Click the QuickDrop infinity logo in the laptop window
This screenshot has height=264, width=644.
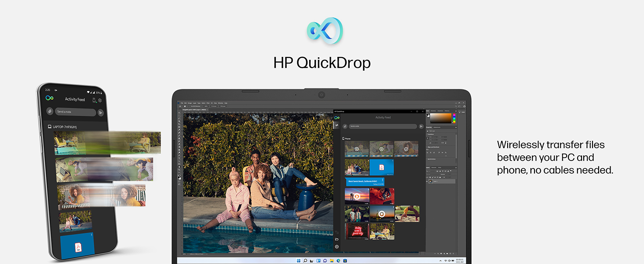click(x=337, y=117)
